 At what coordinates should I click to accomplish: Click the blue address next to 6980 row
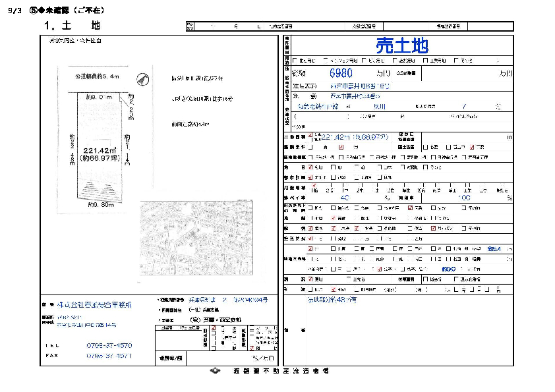coord(361,86)
